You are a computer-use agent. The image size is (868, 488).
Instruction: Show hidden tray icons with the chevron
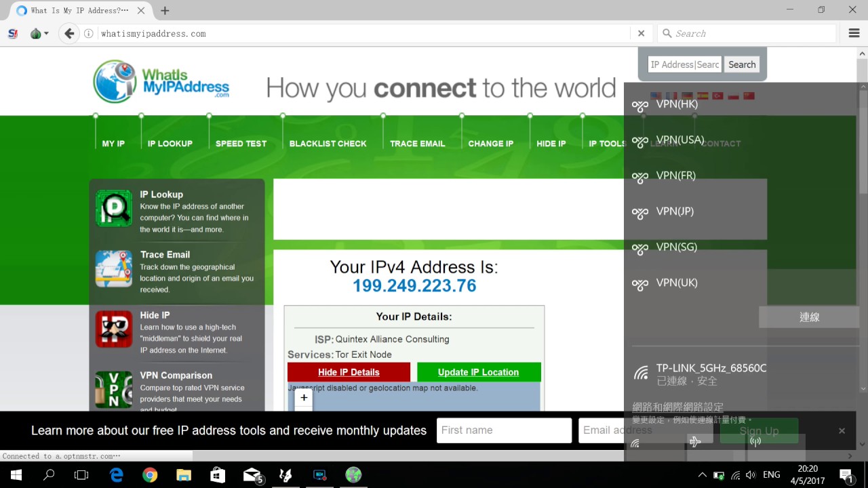coord(702,475)
